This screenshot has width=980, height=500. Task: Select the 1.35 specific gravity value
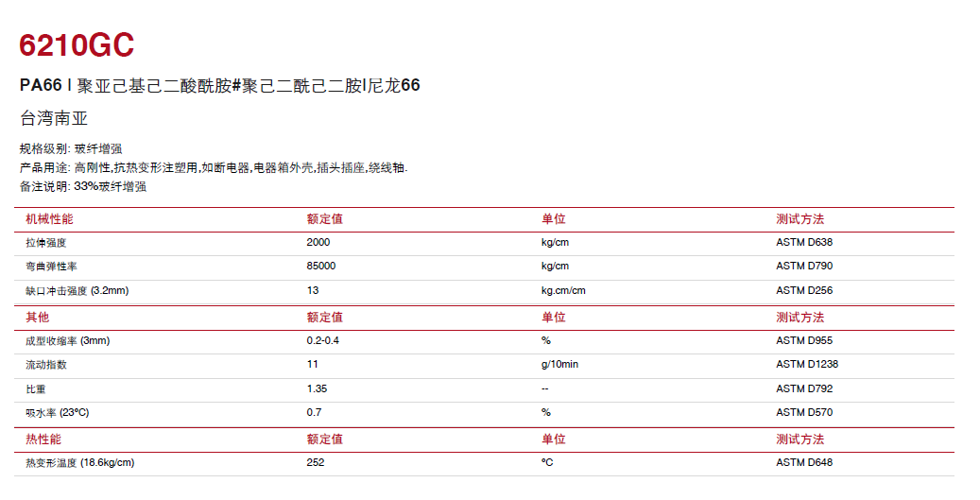(x=317, y=388)
